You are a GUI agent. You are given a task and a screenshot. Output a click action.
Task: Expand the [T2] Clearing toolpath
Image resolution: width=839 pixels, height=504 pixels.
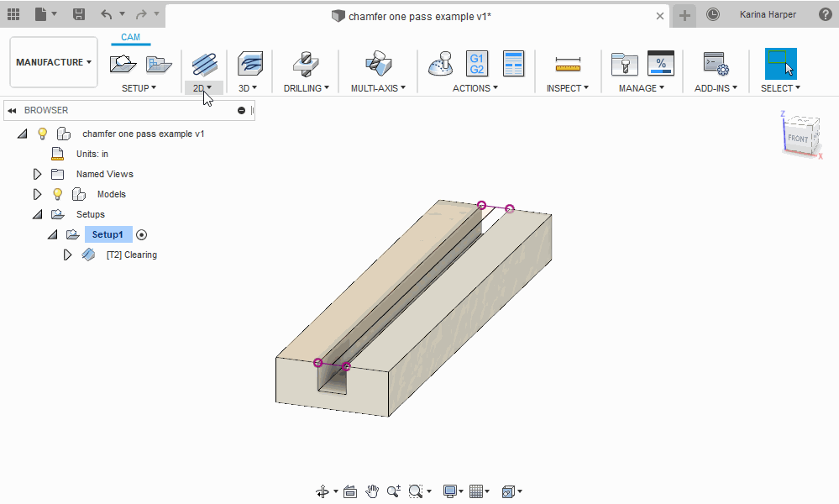tap(67, 255)
